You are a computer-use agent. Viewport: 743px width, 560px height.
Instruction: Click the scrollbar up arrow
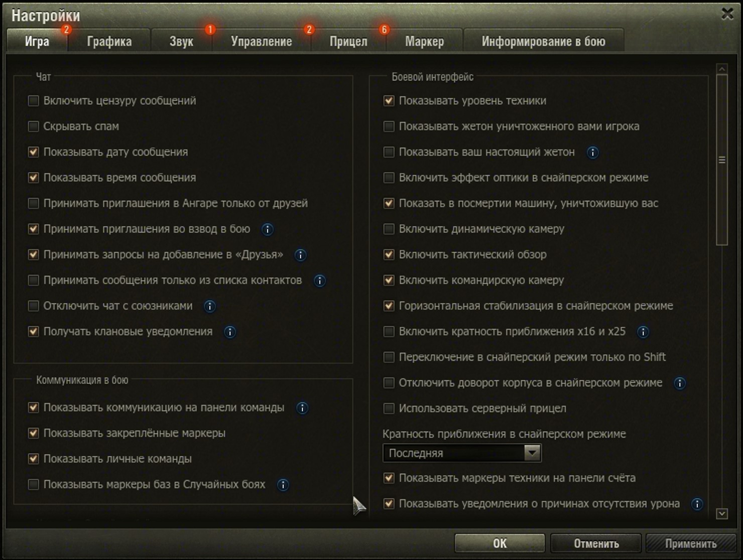722,69
